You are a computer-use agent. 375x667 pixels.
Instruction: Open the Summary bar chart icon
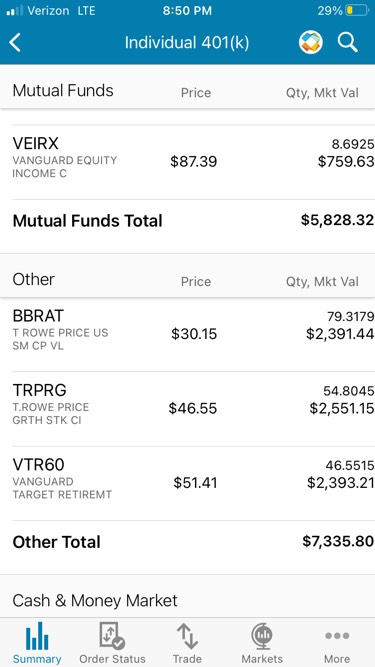click(37, 636)
